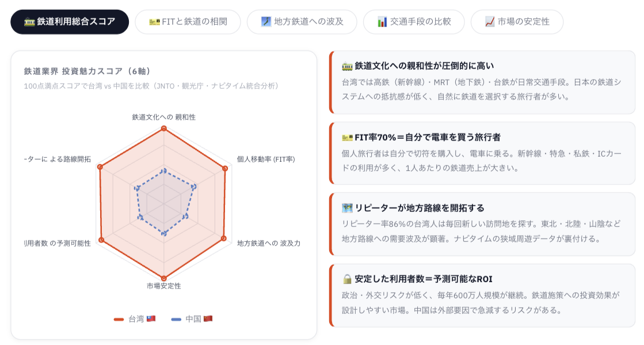Click the orange 台湾 legend color swatch
This screenshot has height=345, width=644.
[x=119, y=319]
